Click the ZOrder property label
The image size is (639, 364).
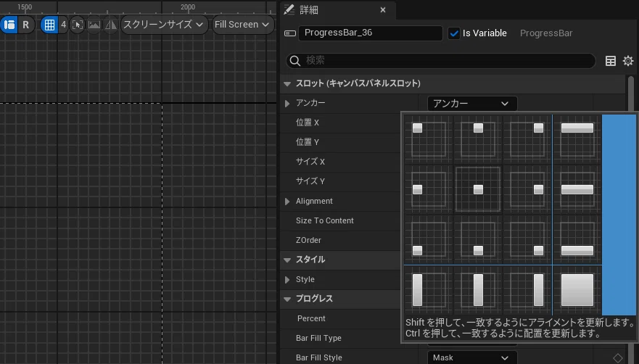[x=308, y=240]
